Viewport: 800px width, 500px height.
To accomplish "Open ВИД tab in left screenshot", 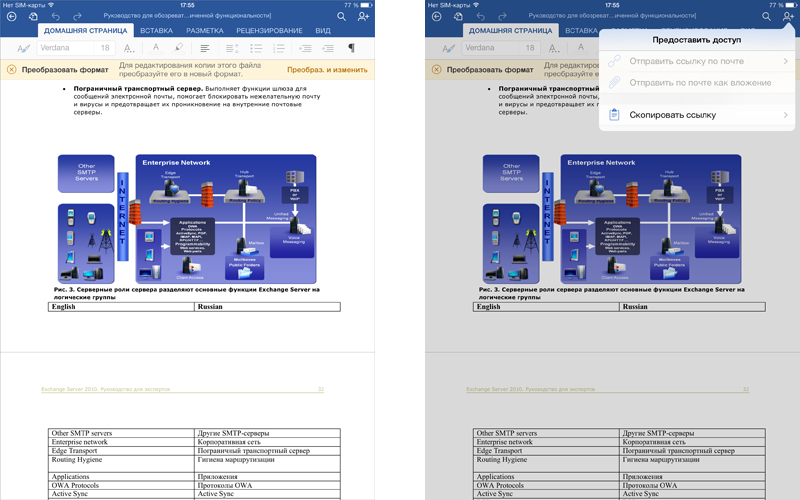I will (322, 31).
